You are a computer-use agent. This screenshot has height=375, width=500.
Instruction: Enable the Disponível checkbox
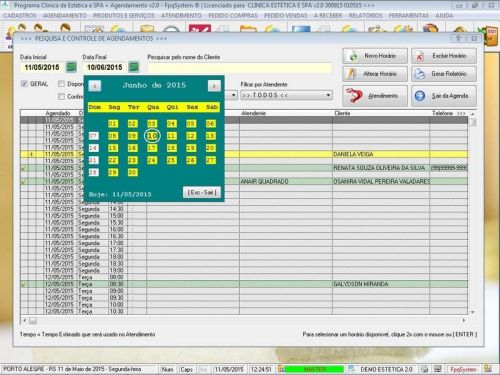pos(61,84)
